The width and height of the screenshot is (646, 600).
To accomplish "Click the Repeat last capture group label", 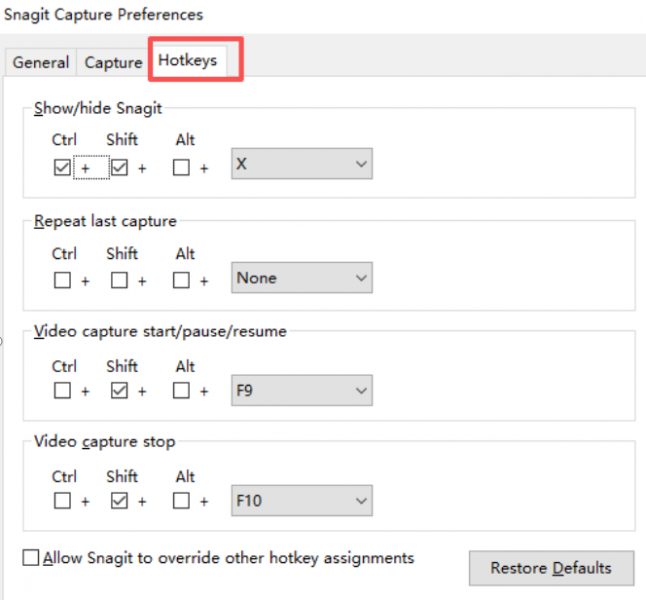I will [x=105, y=221].
